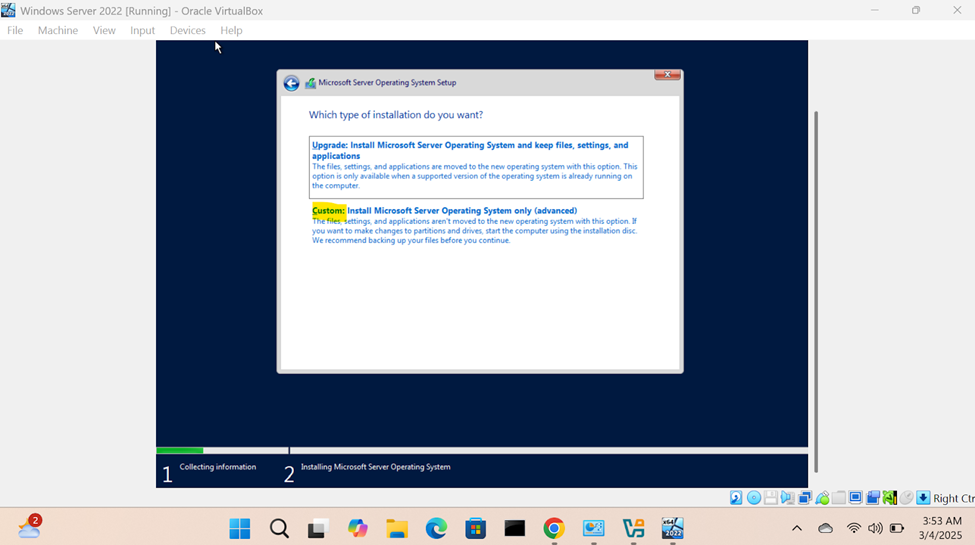Open the VirtualBox Manager taskbar icon
The width and height of the screenshot is (975, 545).
click(x=633, y=529)
